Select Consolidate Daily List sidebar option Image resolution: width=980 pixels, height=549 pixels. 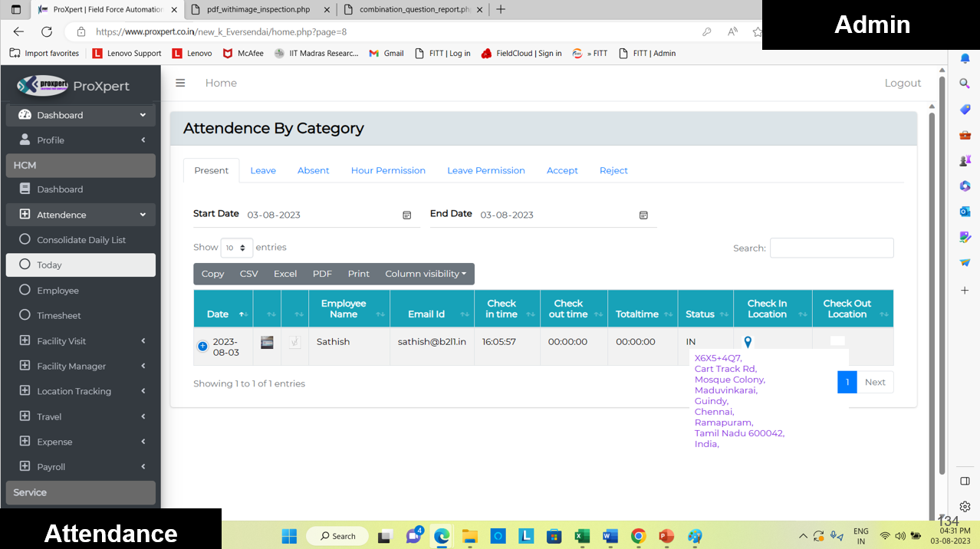[x=81, y=240]
